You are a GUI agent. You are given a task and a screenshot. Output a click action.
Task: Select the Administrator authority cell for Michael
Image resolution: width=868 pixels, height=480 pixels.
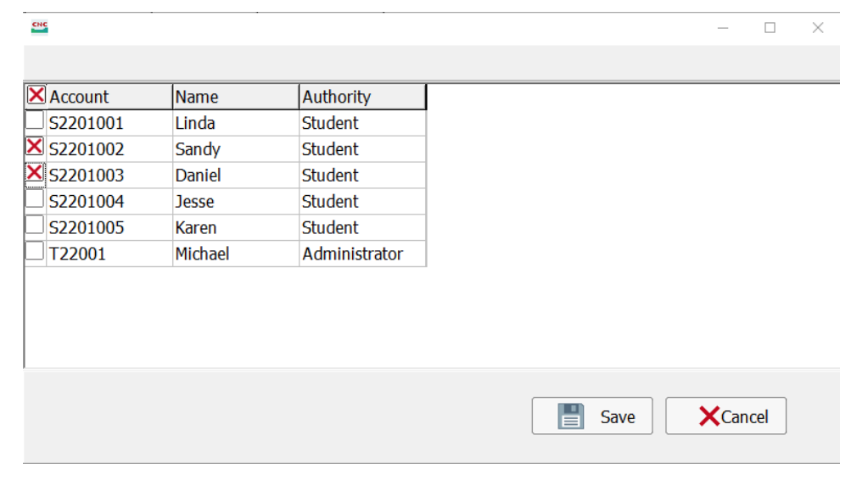click(362, 254)
